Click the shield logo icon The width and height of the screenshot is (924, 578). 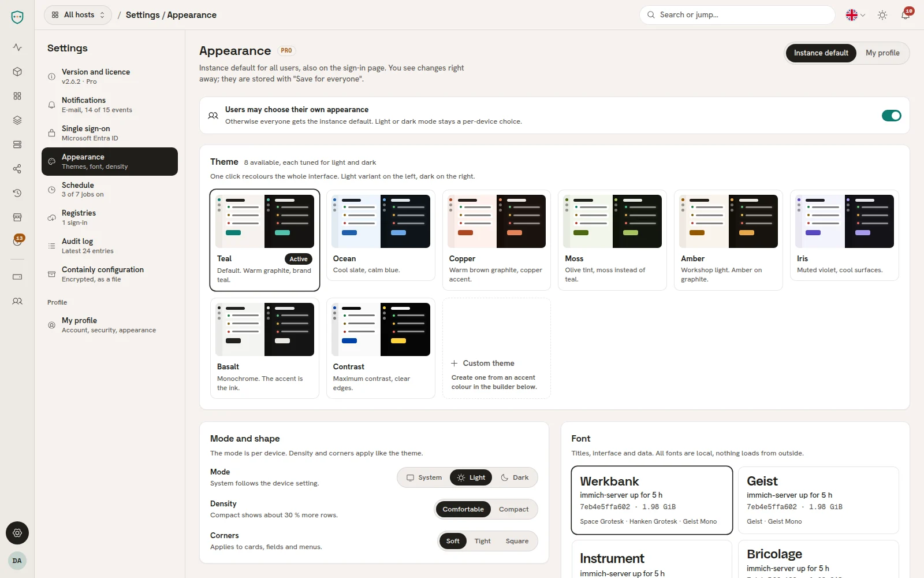[x=17, y=17]
